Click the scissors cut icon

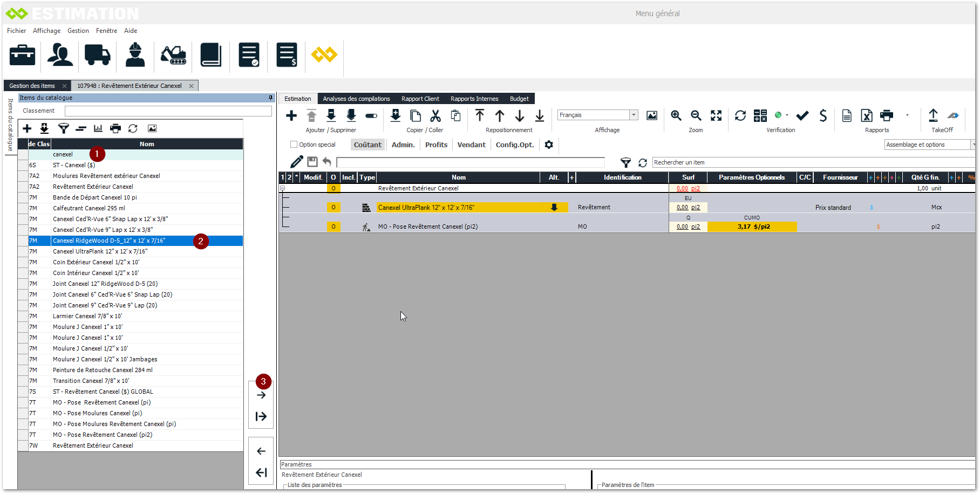[x=435, y=115]
